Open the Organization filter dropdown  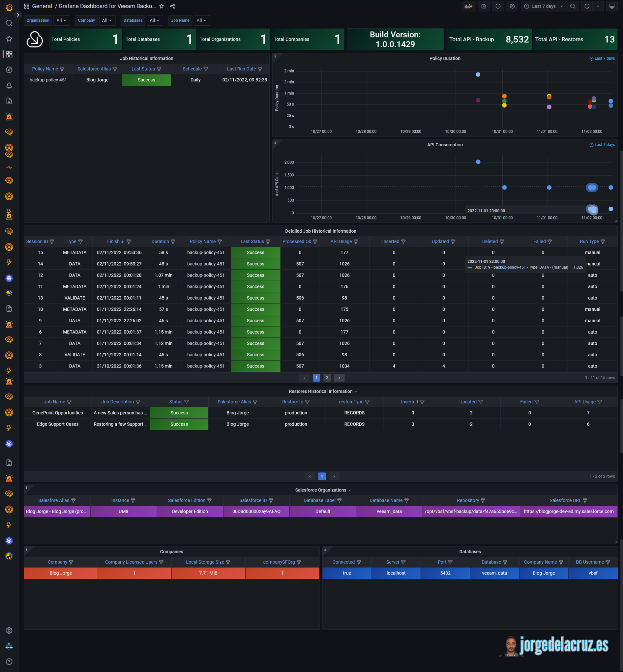(61, 20)
